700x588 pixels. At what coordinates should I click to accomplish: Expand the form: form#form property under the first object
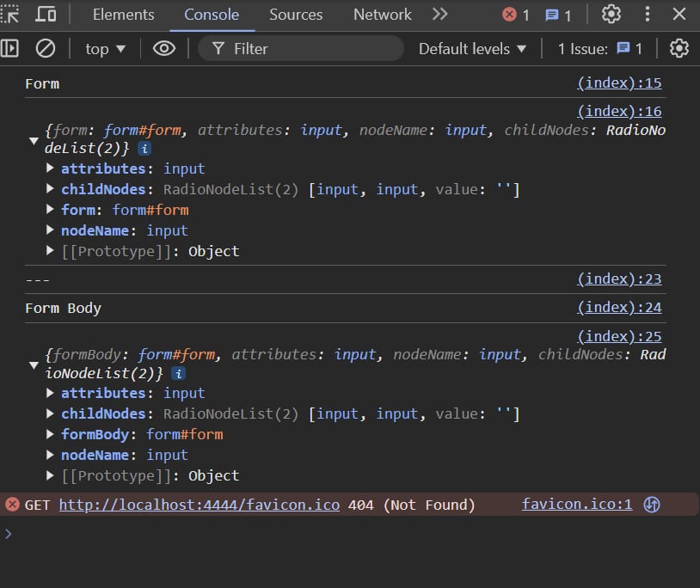(50, 210)
